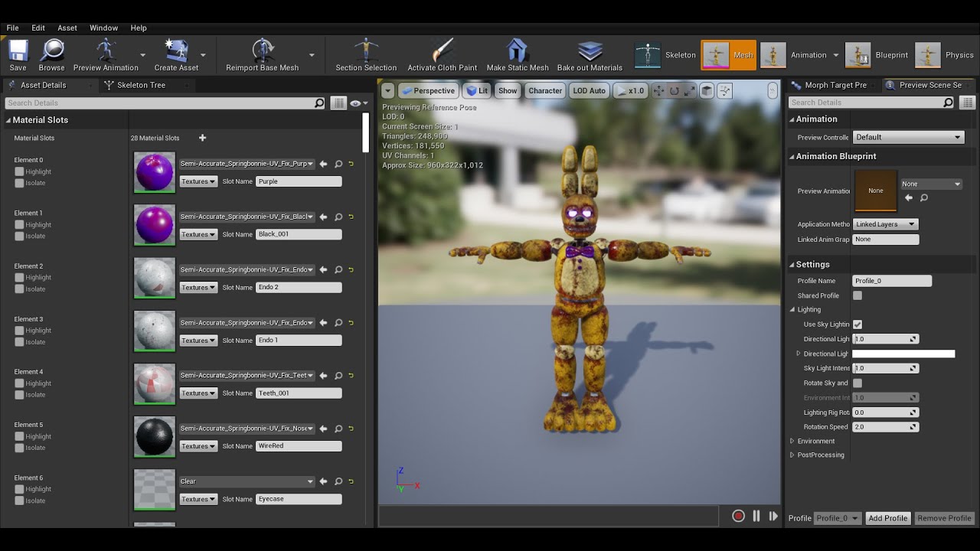Enable Highlight for Element 4
980x551 pixels.
point(19,383)
